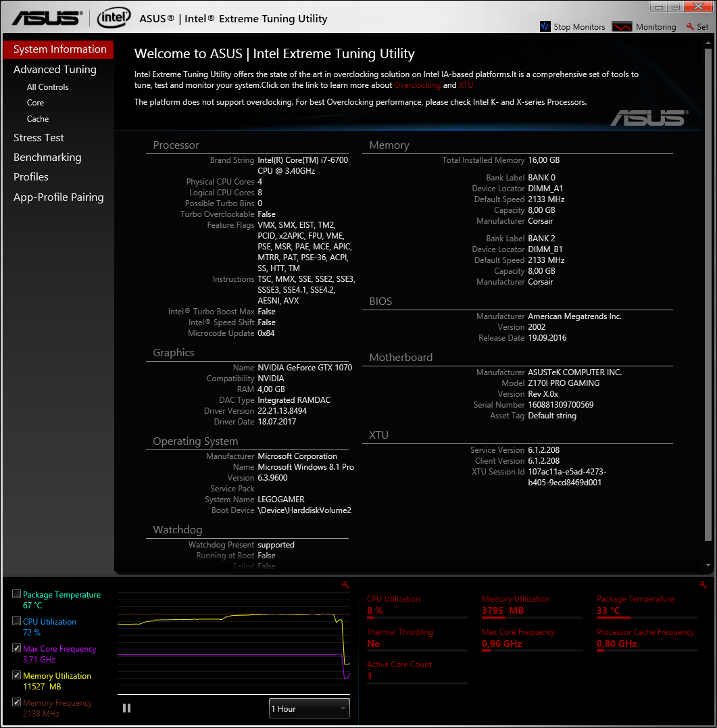
Task: Click system name 'LEGOGAMER'
Action: pyautogui.click(x=280, y=500)
